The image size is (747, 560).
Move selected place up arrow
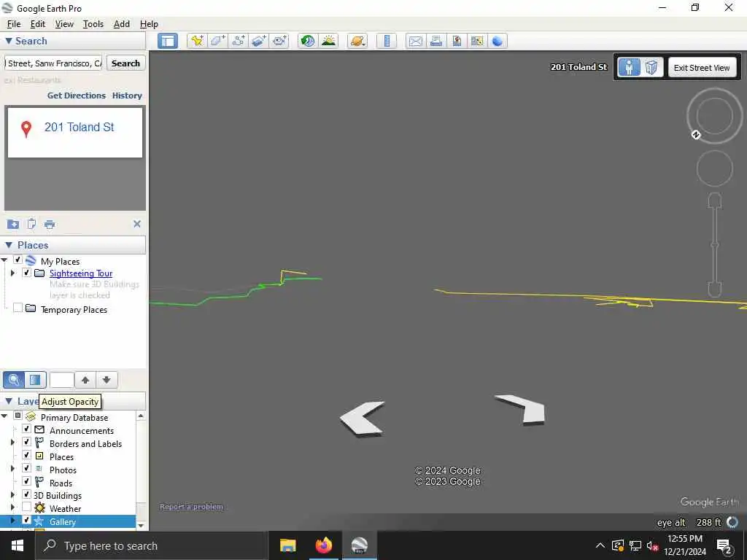click(x=85, y=379)
